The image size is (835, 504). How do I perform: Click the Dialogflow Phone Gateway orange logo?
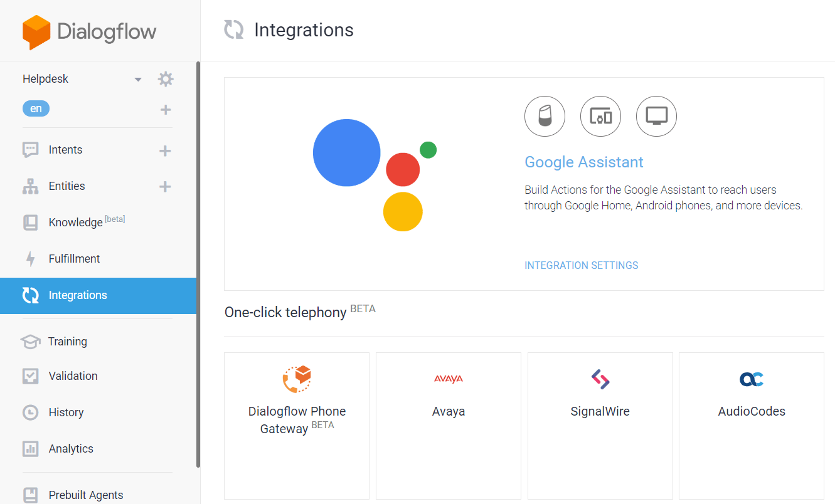coord(297,379)
